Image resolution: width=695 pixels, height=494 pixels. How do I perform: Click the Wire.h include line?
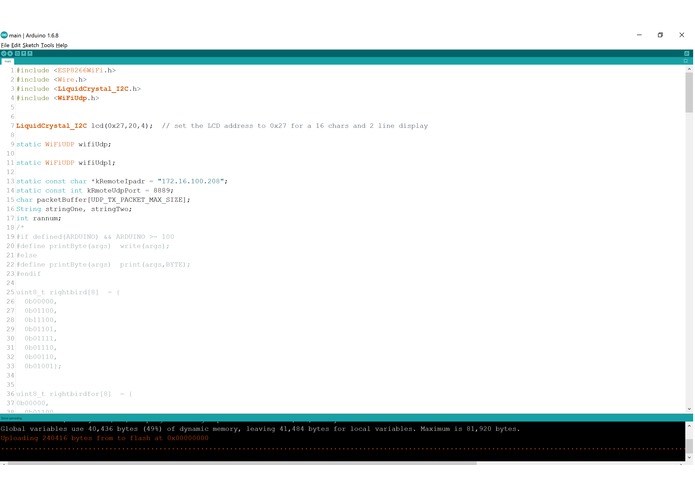click(51, 80)
